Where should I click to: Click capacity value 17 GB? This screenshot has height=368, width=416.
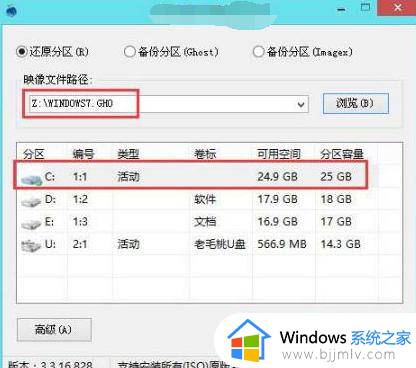pos(336,222)
